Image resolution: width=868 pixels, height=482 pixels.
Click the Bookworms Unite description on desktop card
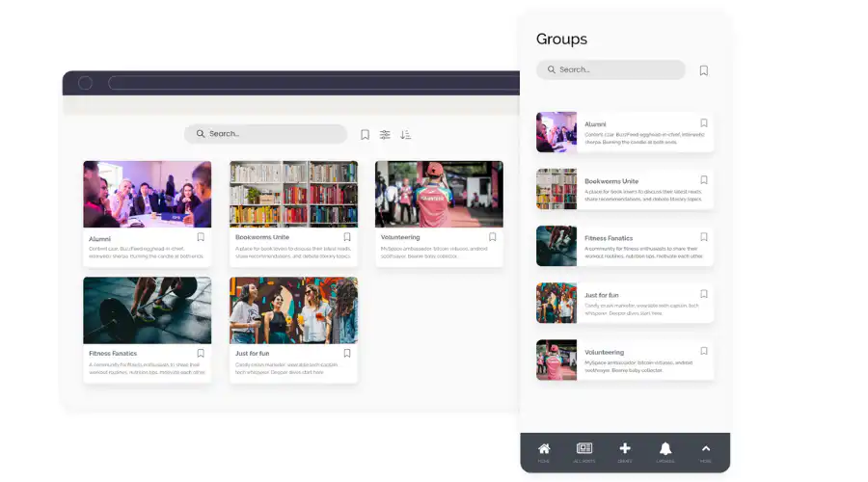[293, 253]
